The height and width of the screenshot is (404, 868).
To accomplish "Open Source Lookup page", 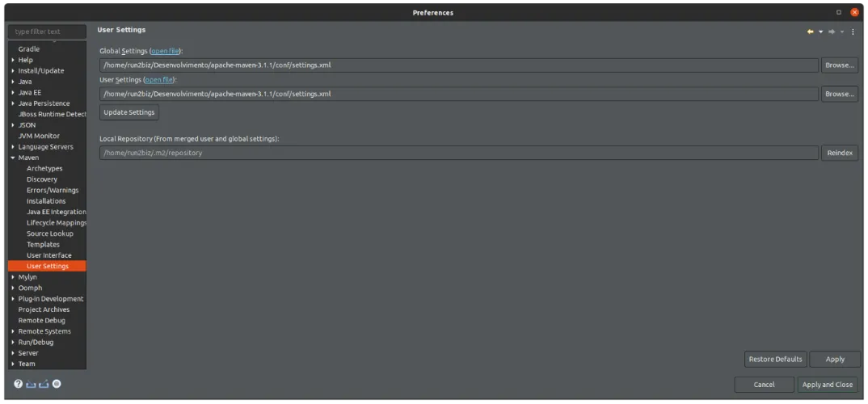I will [x=50, y=234].
